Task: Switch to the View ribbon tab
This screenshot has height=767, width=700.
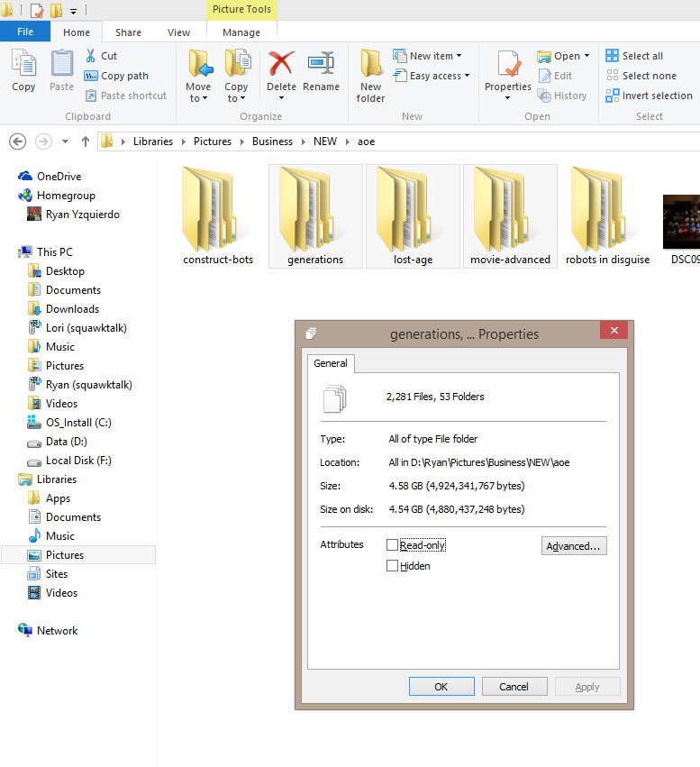Action: tap(178, 32)
